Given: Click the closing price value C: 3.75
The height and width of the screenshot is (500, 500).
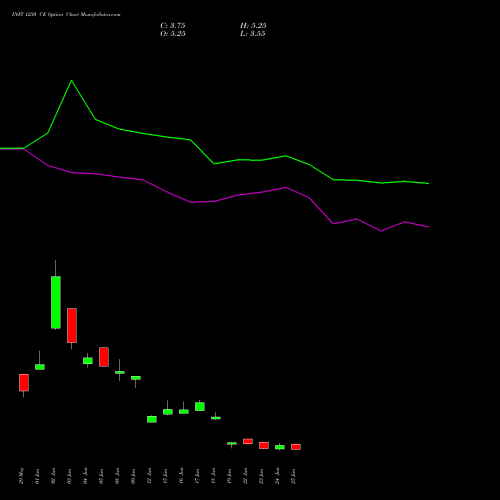Looking at the screenshot, I should point(173,26).
